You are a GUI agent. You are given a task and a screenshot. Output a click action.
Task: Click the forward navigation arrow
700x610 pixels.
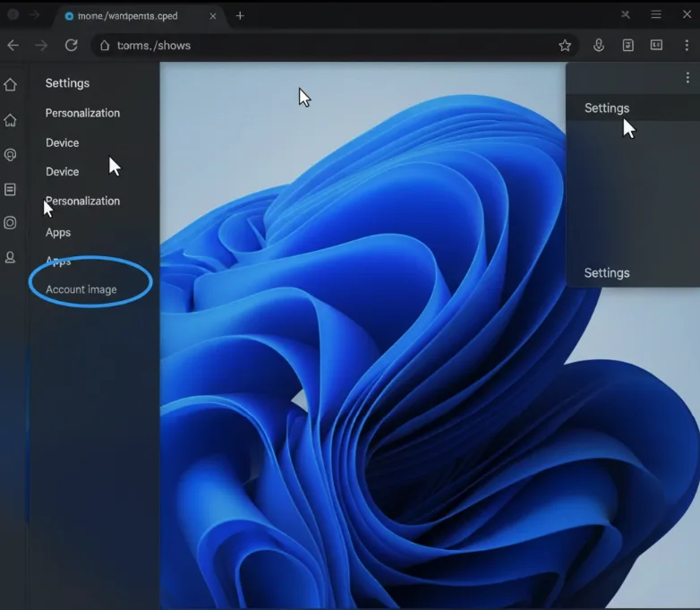point(41,46)
